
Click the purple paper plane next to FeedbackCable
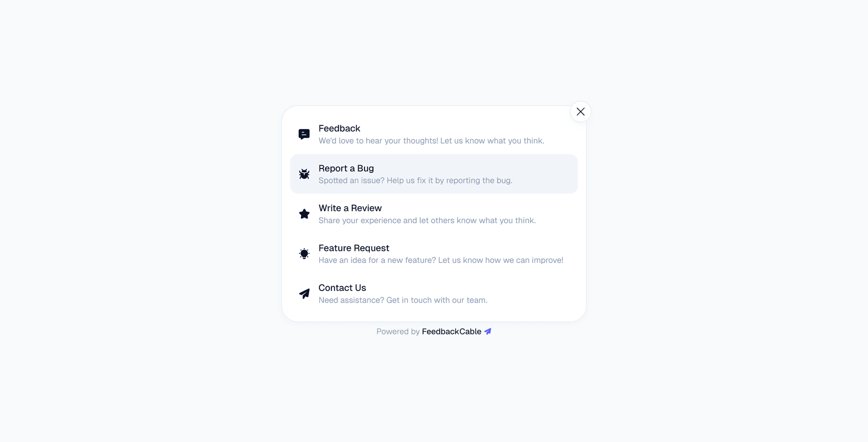click(488, 331)
